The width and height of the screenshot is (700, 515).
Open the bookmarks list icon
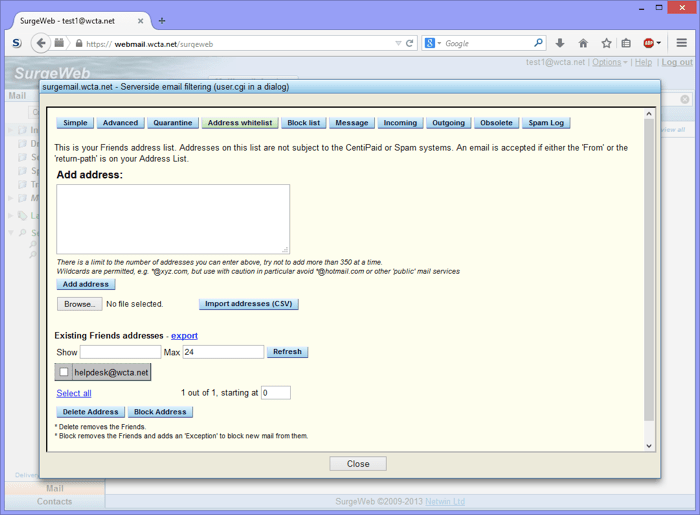click(x=626, y=43)
